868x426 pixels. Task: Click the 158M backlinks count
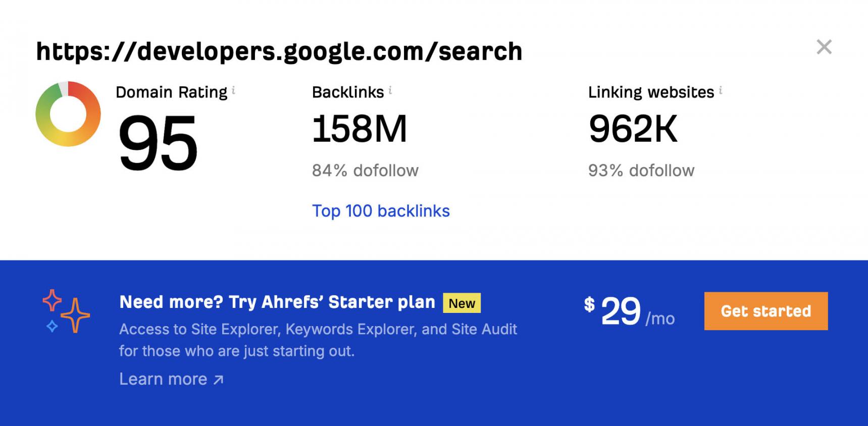tap(360, 129)
